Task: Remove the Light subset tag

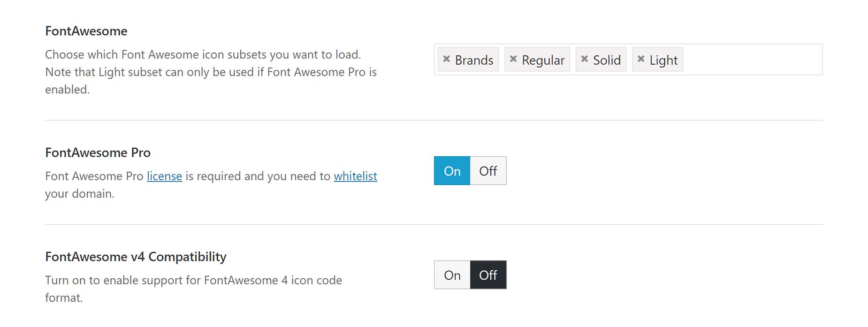Action: click(x=640, y=59)
